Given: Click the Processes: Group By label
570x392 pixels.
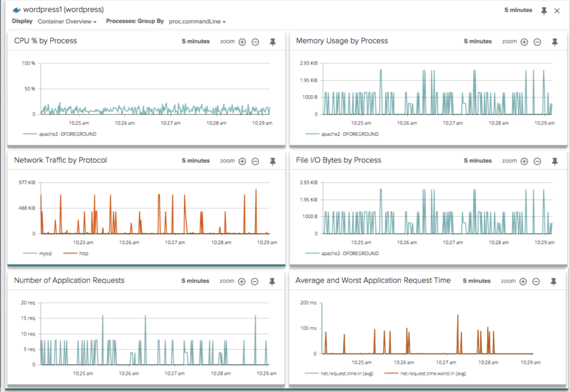Looking at the screenshot, I should coord(135,21).
